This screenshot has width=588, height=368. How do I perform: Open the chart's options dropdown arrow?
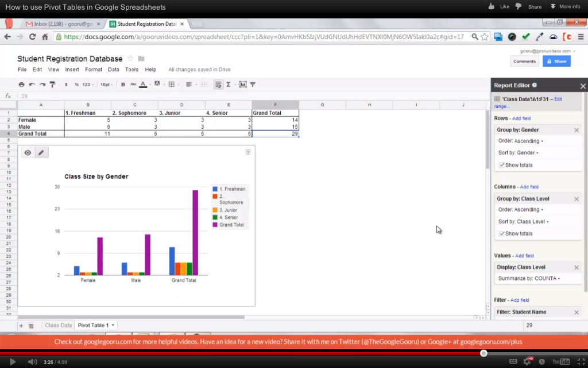248,152
